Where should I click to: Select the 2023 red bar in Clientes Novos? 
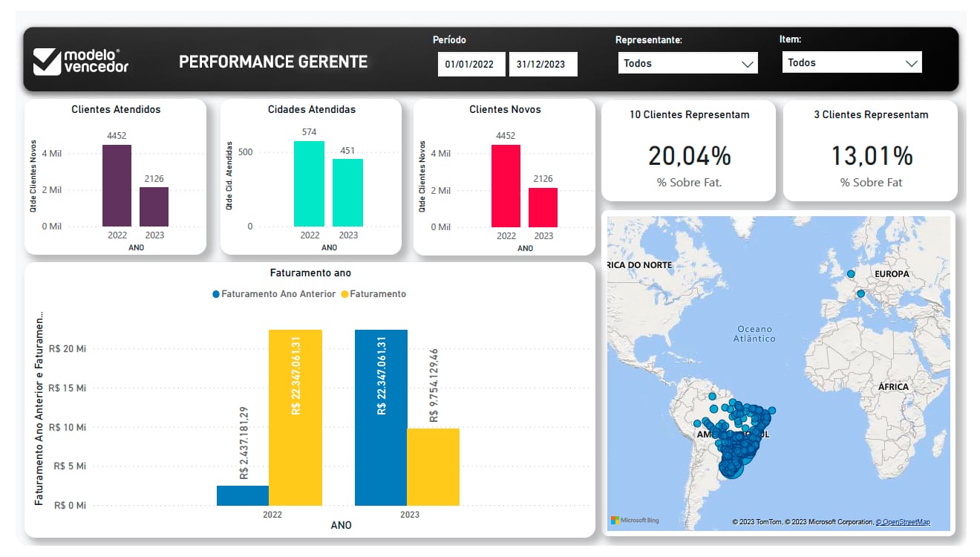point(543,206)
